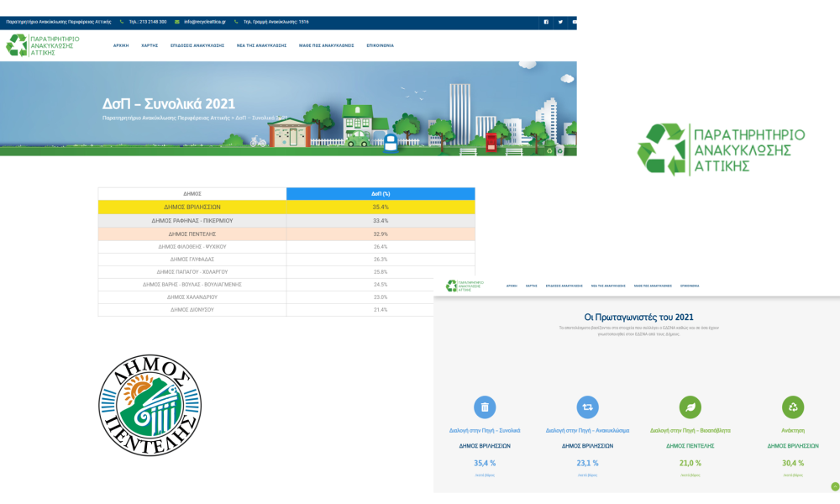Screen dimensions: 840x504
Task: Click the ΔσΠ – Συνολικά 2021 banner title
Action: (169, 104)
